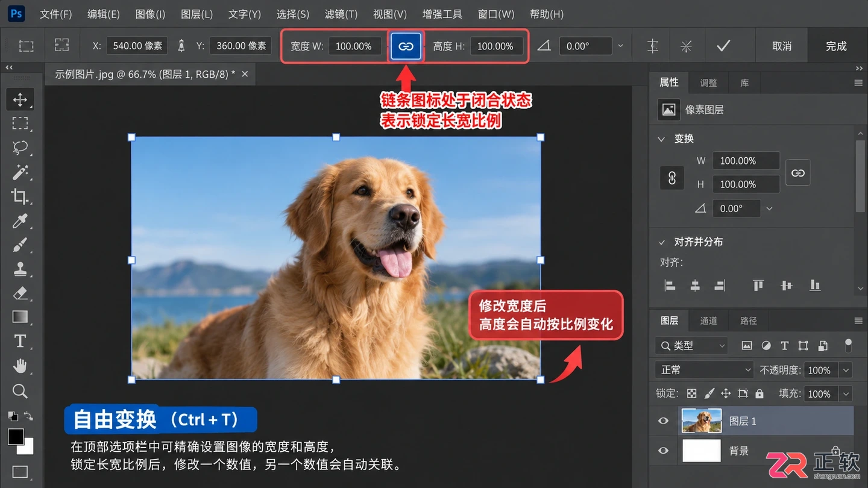Viewport: 868px width, 488px height.
Task: Open the 不透明度 opacity dropdown arrow
Action: [846, 371]
